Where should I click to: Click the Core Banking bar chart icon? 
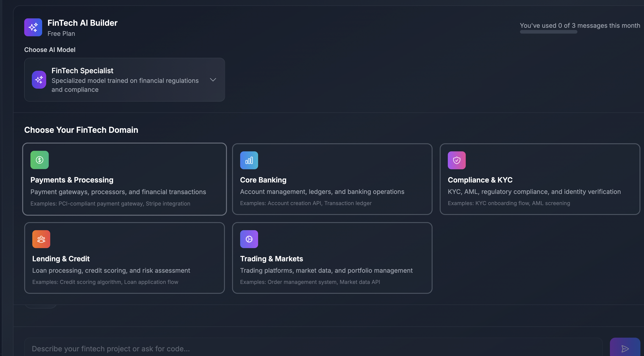click(x=249, y=160)
